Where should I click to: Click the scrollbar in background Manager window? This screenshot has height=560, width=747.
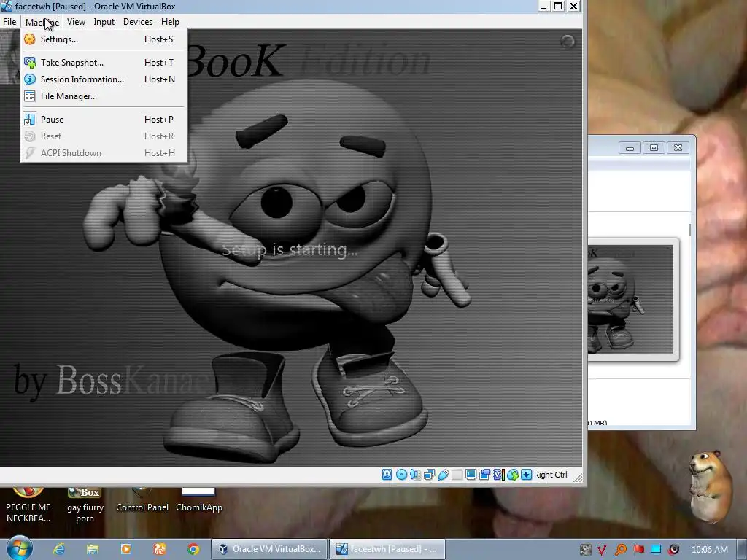[689, 230]
